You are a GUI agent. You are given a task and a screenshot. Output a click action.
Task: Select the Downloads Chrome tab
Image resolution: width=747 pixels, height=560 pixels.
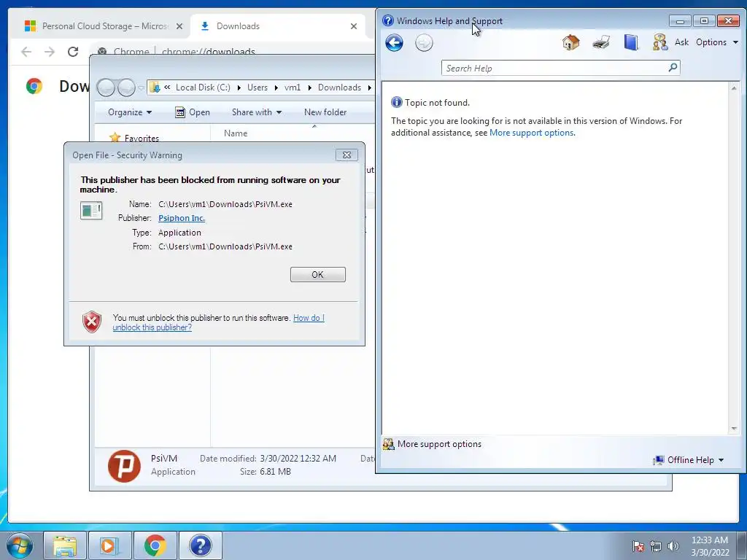(275, 26)
